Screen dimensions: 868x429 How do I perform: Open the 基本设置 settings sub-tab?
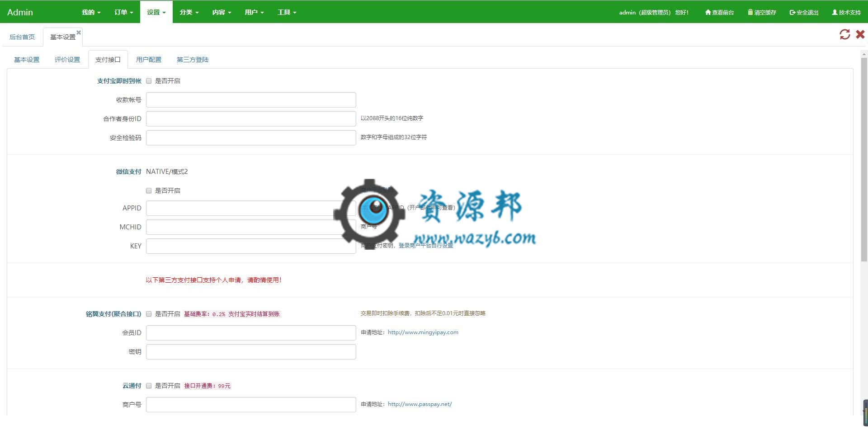click(x=27, y=60)
